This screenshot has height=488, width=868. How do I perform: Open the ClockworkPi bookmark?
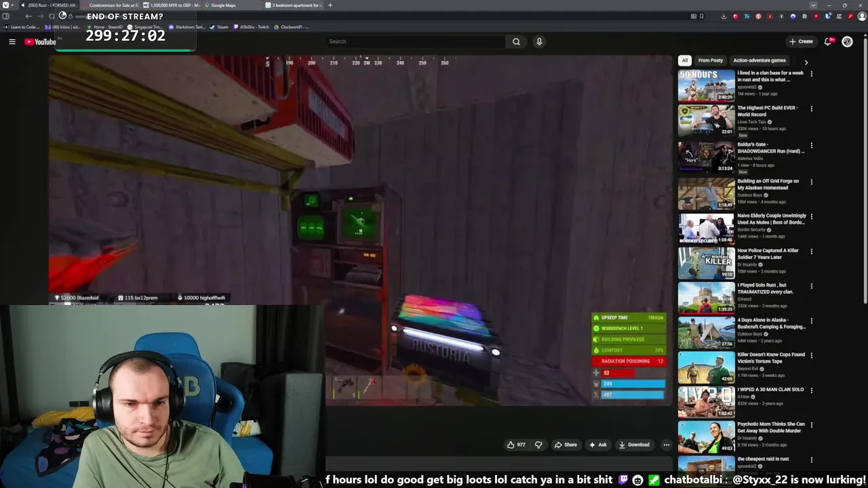[x=292, y=27]
